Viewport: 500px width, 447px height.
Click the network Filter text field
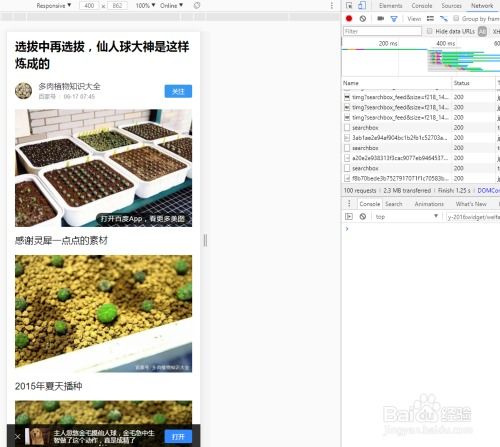pos(382,31)
